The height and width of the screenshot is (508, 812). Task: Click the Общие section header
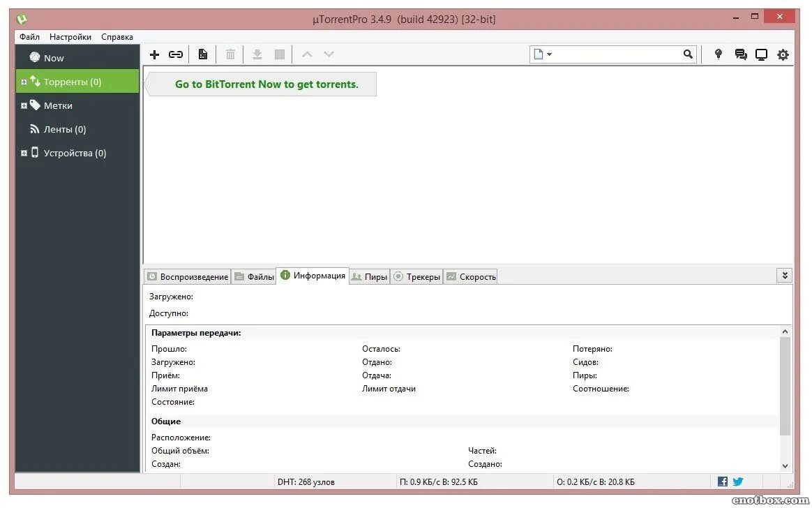coord(166,421)
